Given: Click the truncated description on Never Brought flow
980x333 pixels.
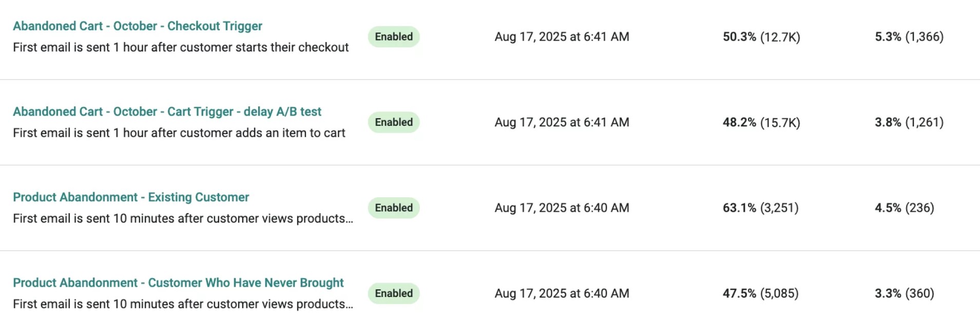Looking at the screenshot, I should (183, 304).
